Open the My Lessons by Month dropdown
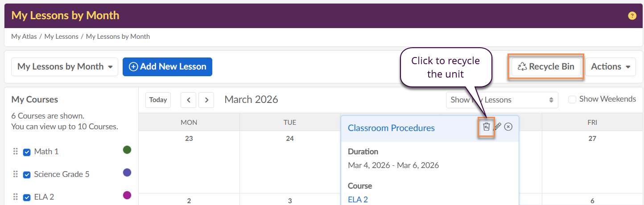 coord(65,67)
